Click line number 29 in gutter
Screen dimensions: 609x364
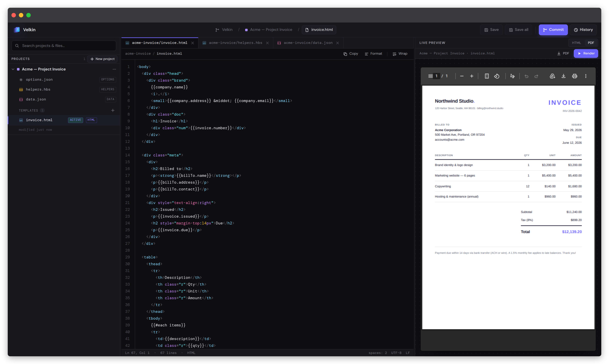[x=128, y=257]
